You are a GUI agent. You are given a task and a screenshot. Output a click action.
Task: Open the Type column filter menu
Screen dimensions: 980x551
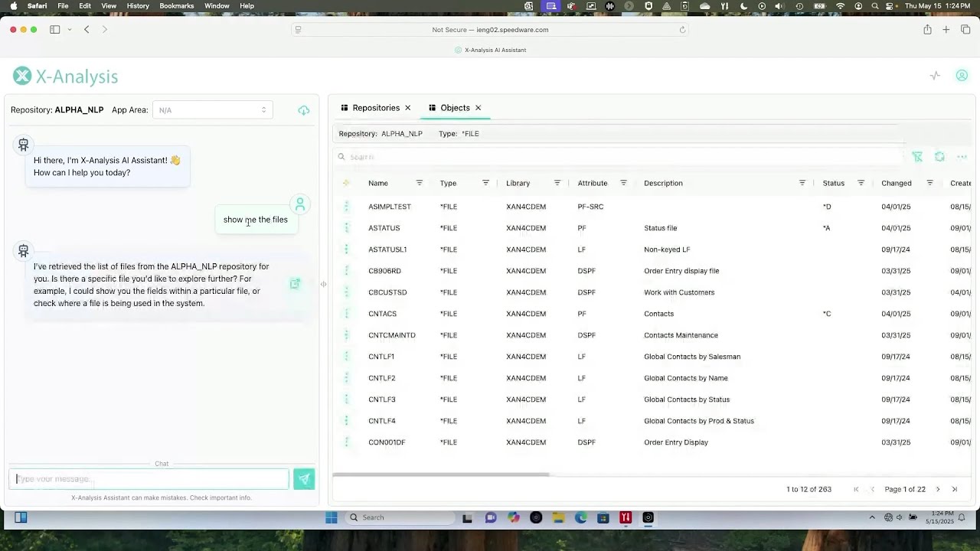[485, 183]
